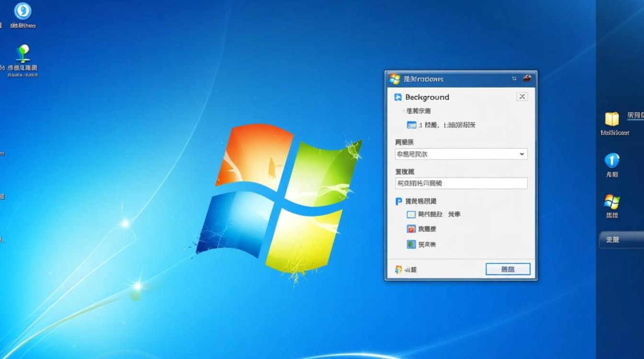Tick the empty checkbox in the dialog options list
This screenshot has width=644, height=359.
(x=411, y=214)
